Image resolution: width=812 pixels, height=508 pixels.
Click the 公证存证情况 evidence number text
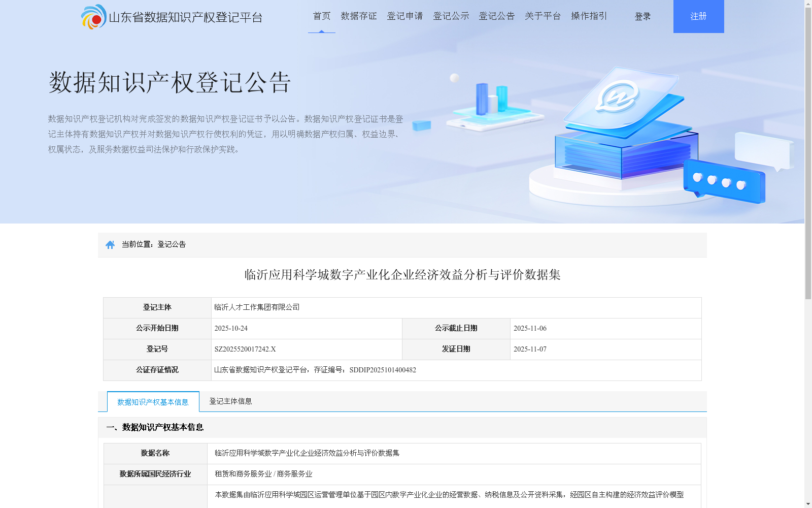(x=315, y=370)
